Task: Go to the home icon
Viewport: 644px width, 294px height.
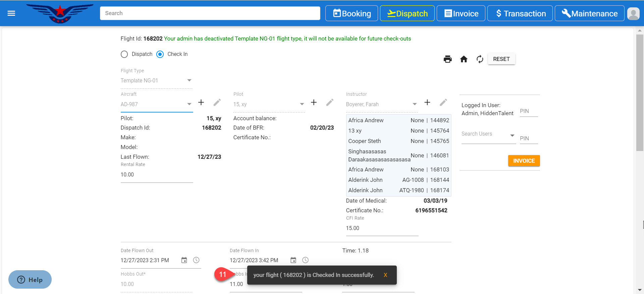Action: [x=464, y=59]
